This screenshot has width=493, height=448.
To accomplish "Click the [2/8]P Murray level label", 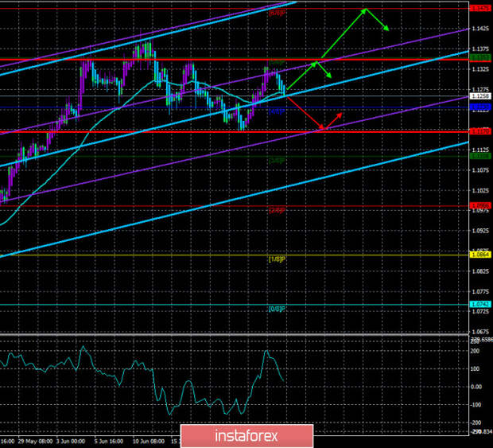I will pyautogui.click(x=277, y=210).
